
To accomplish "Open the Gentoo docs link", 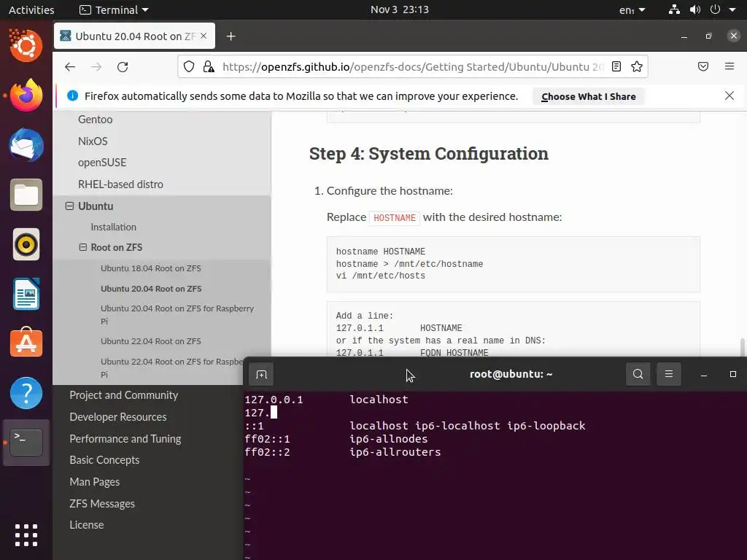I will (x=96, y=120).
